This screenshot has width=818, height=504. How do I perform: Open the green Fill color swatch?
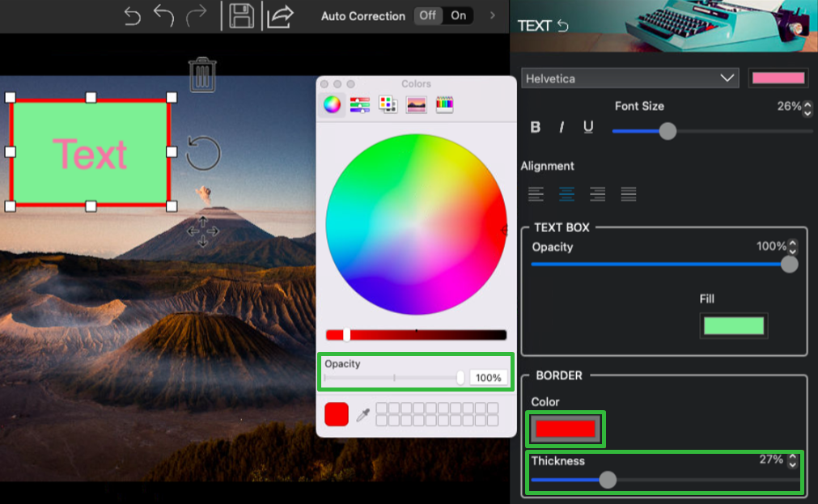[734, 325]
